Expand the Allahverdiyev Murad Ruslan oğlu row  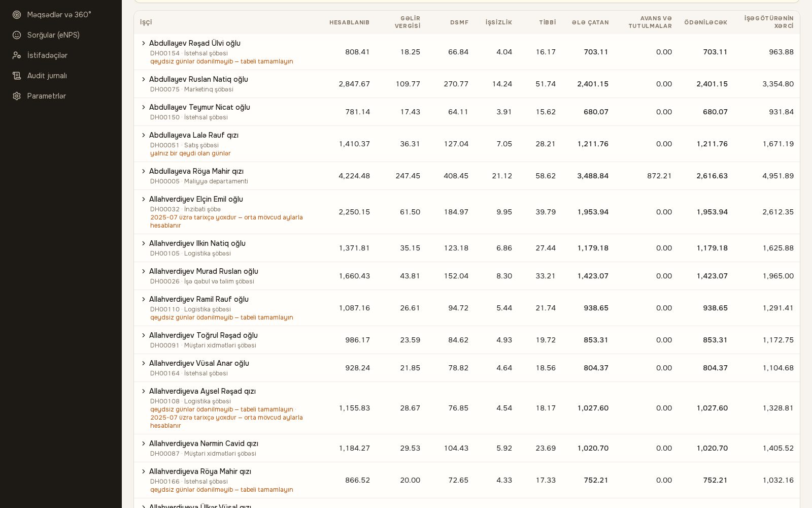coord(144,271)
